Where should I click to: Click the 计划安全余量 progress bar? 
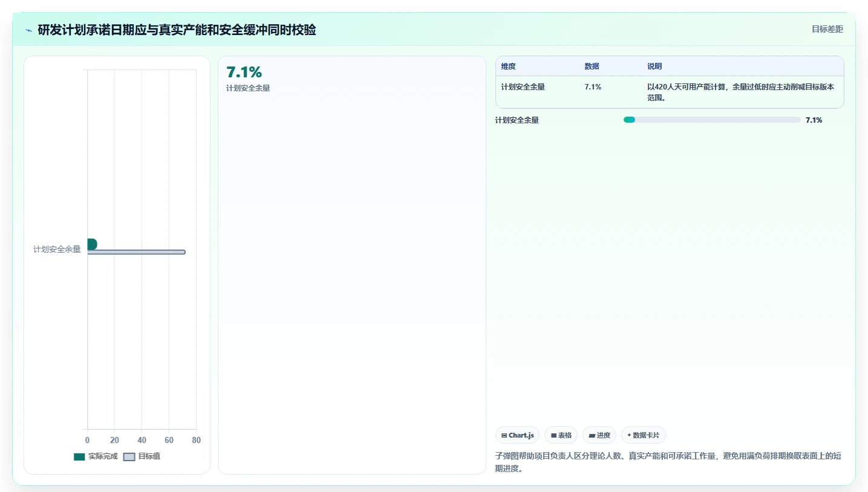point(712,120)
